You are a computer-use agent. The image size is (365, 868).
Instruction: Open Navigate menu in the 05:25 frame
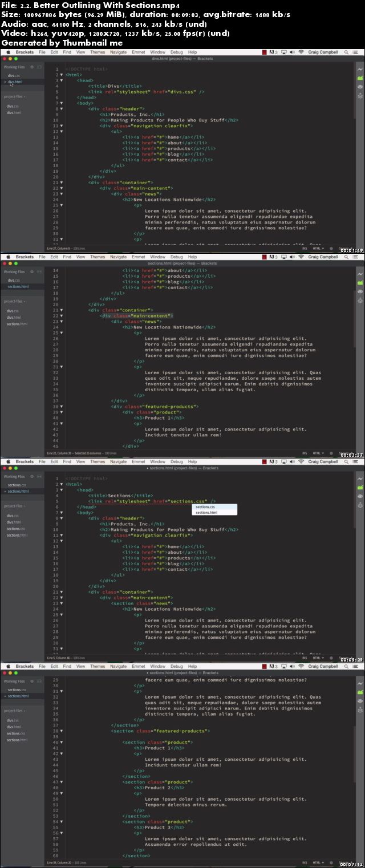(x=118, y=461)
